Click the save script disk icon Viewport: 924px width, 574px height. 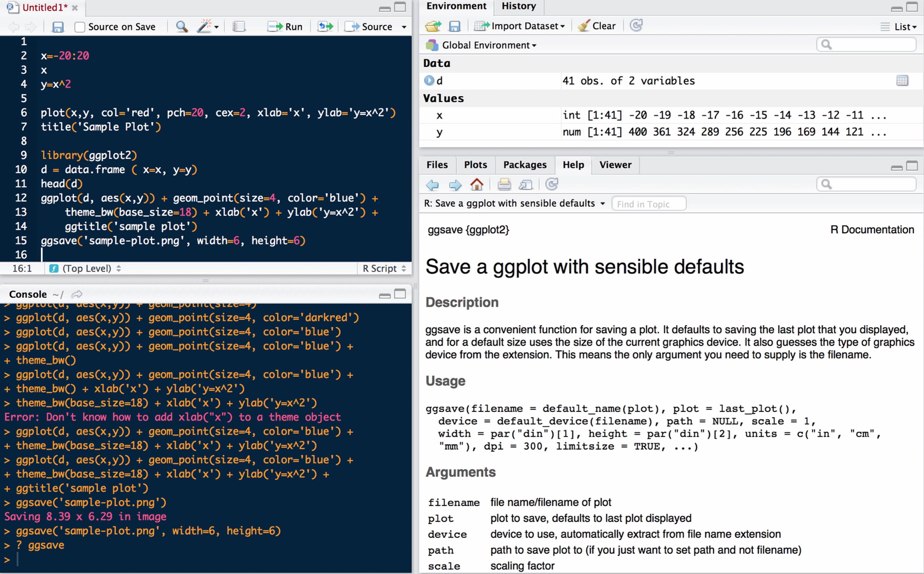tap(57, 27)
